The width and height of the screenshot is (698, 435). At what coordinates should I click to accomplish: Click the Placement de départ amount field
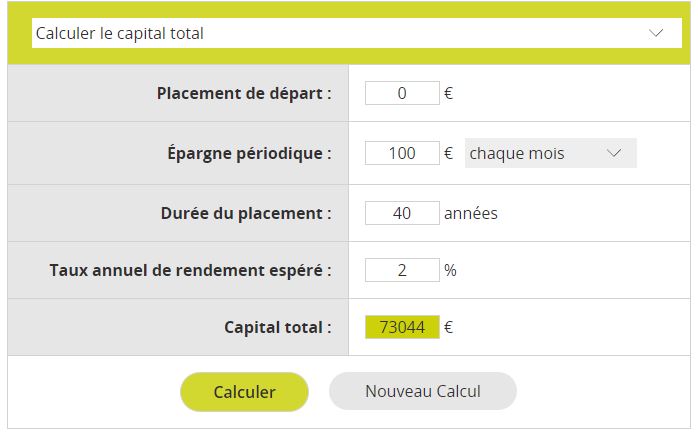(x=402, y=94)
